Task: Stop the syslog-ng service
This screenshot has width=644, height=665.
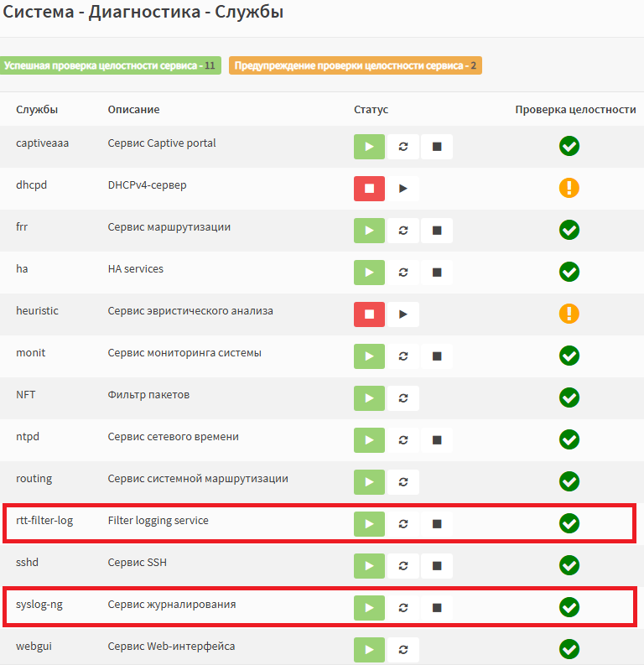Action: click(x=437, y=608)
